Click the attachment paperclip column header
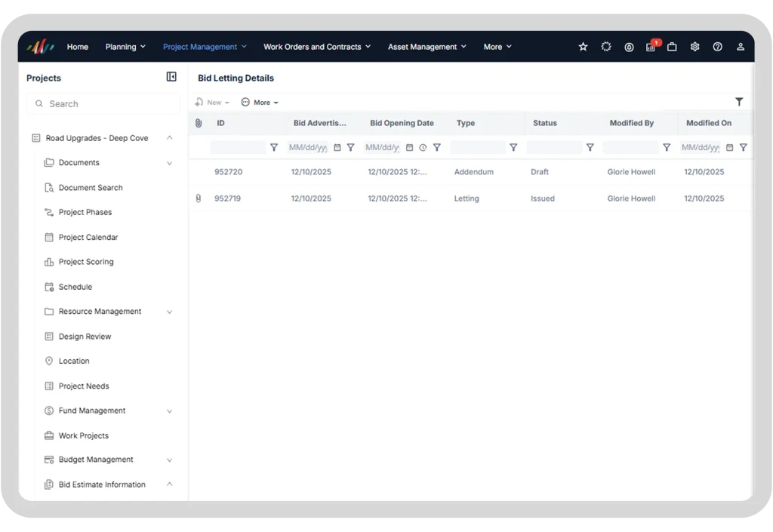The image size is (773, 532). click(x=199, y=123)
